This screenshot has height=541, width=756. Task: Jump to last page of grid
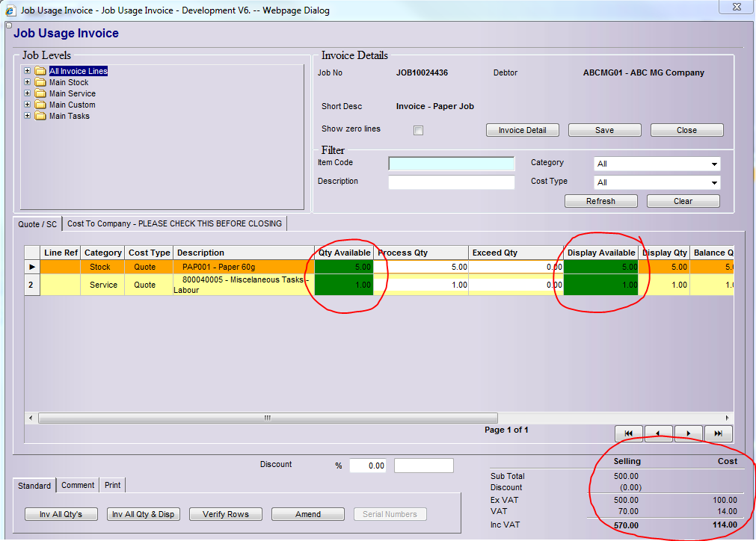tap(718, 434)
